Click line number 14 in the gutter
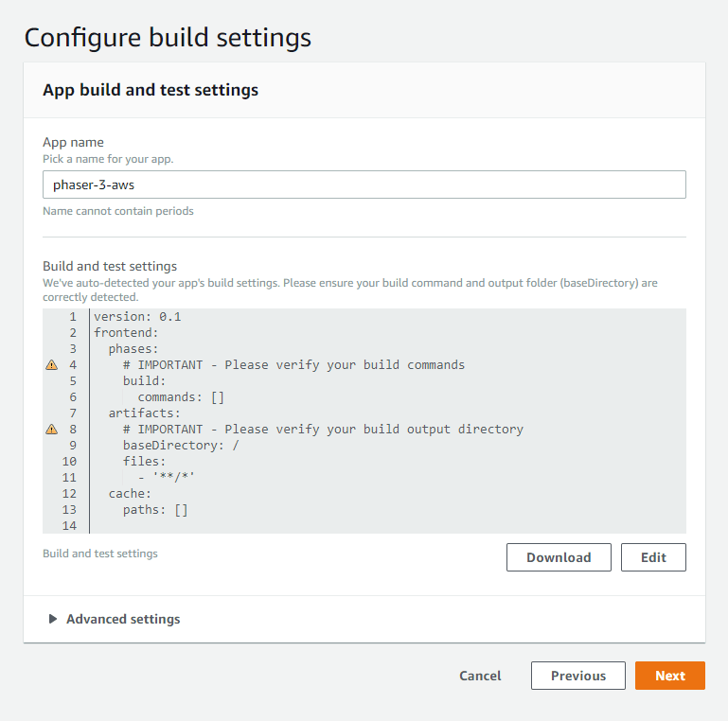The width and height of the screenshot is (728, 721). pyautogui.click(x=69, y=526)
